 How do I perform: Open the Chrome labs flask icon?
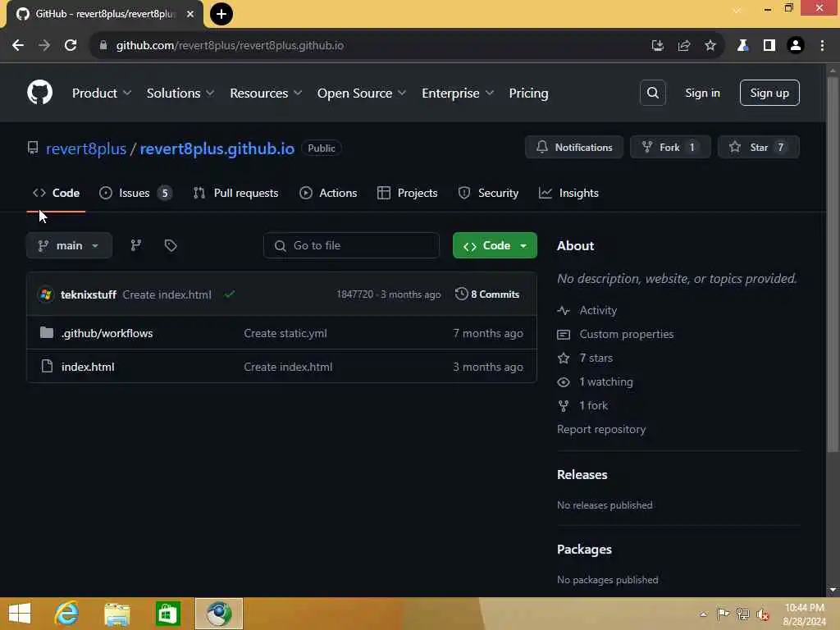click(742, 46)
